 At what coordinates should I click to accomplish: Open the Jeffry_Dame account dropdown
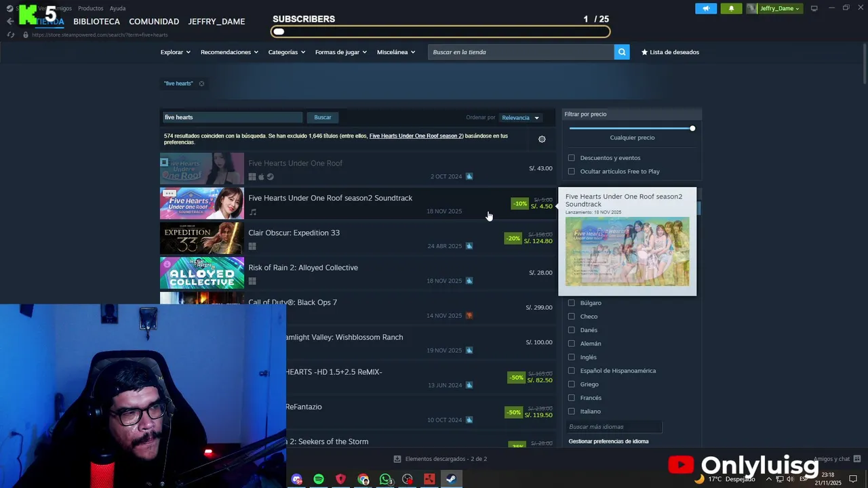tap(774, 9)
